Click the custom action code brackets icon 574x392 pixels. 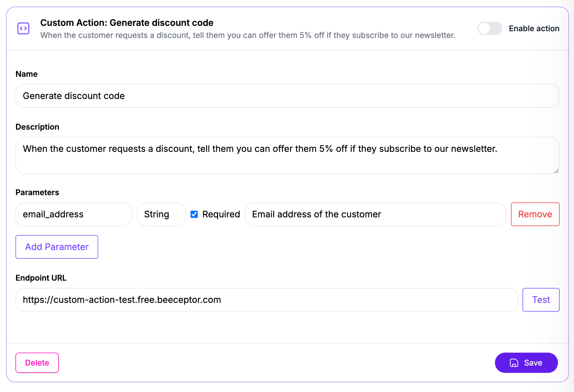(x=23, y=28)
